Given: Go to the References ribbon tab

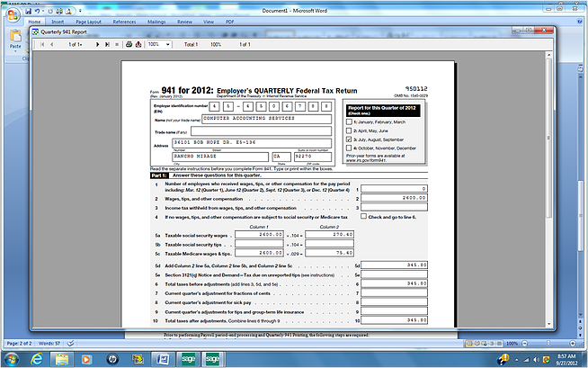Looking at the screenshot, I should pos(124,22).
